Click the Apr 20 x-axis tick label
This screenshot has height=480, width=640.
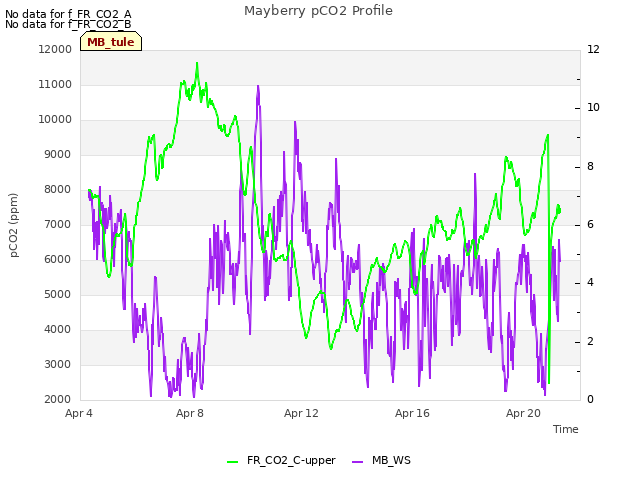(x=523, y=413)
